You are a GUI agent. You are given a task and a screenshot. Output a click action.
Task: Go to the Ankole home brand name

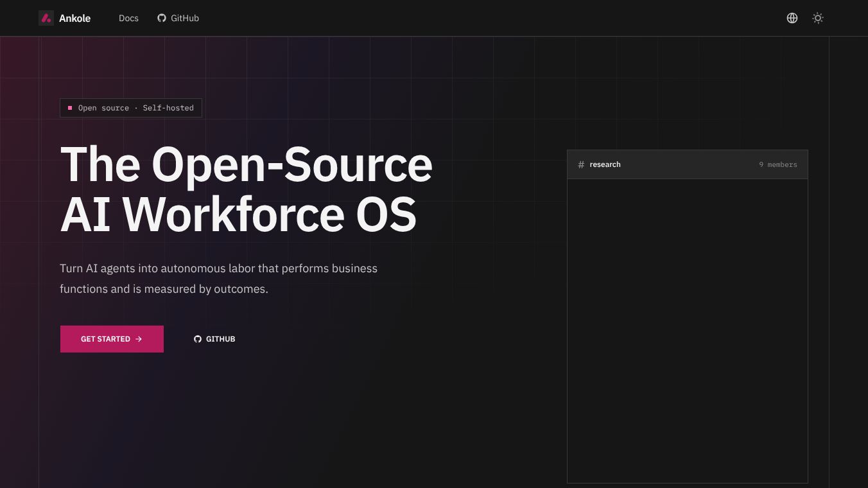click(x=74, y=18)
